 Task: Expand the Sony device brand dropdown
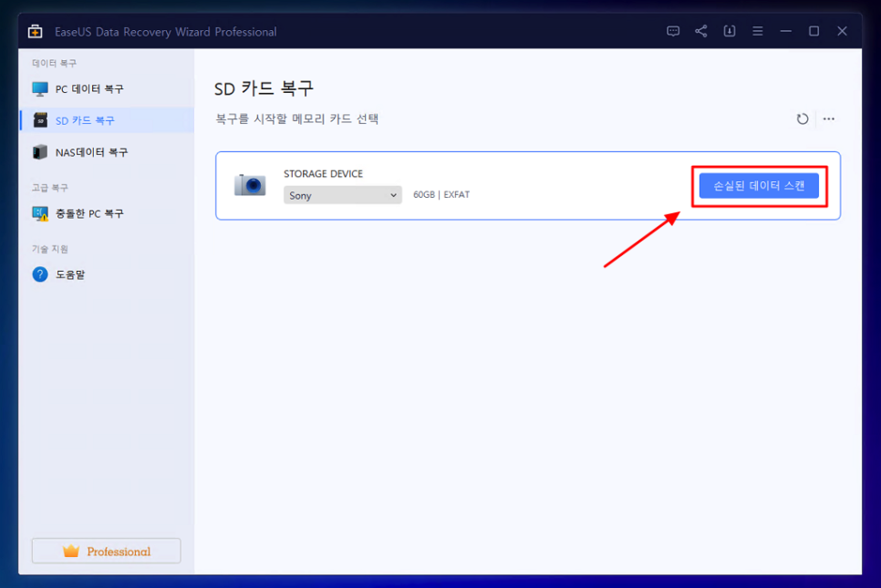point(343,195)
